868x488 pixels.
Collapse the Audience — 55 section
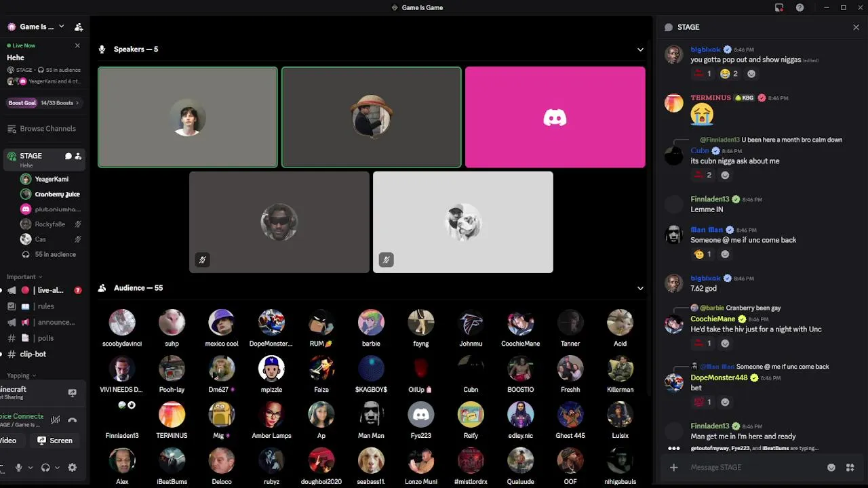pyautogui.click(x=640, y=288)
